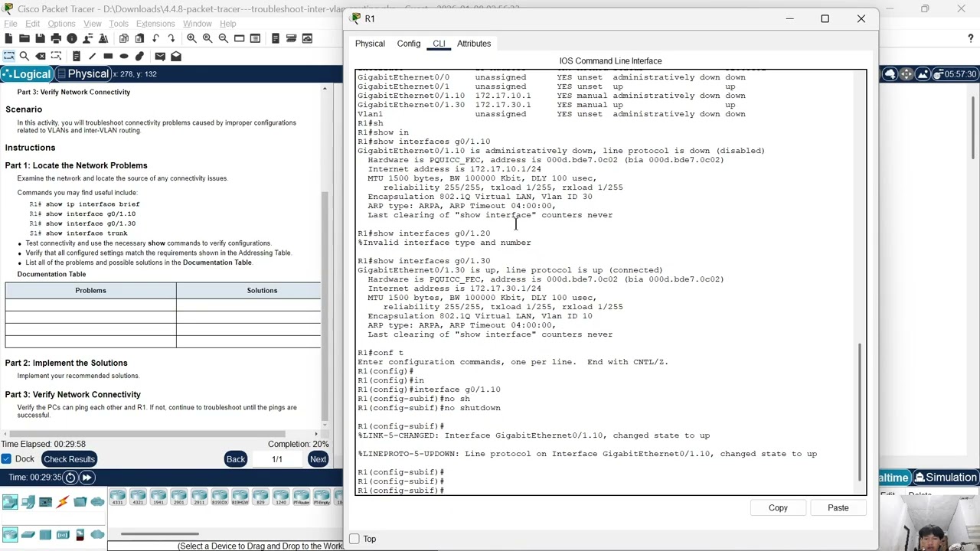This screenshot has height=551, width=980.
Task: Choose the Switches subcategory icon
Action: point(28,534)
